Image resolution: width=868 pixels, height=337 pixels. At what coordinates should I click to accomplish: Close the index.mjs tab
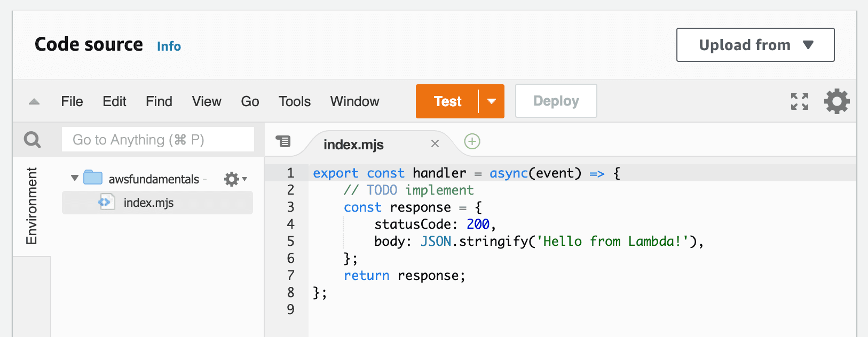435,143
